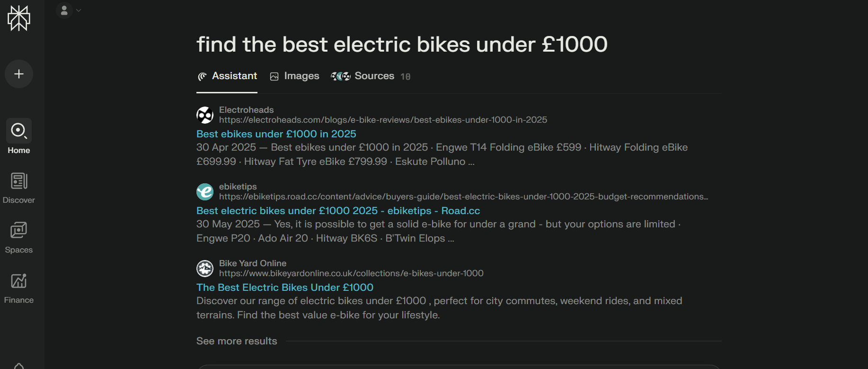Open the Home sidebar section
The height and width of the screenshot is (369, 868).
19,137
